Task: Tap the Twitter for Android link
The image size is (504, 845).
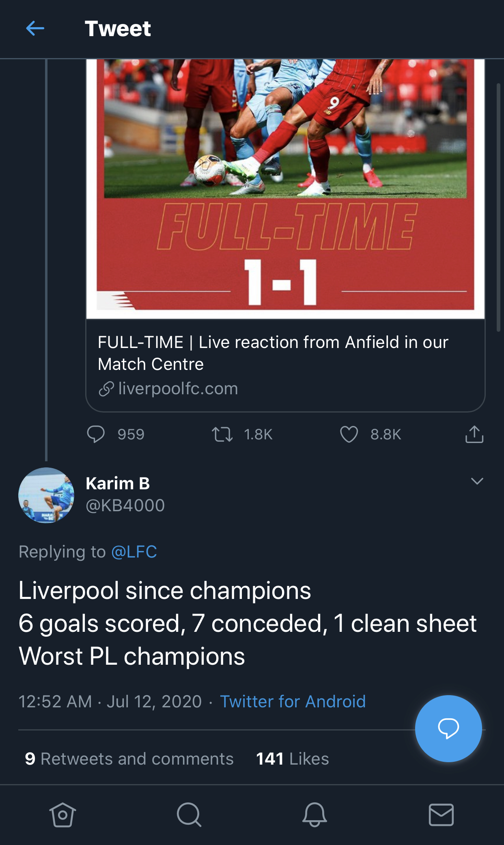Action: pos(293,702)
